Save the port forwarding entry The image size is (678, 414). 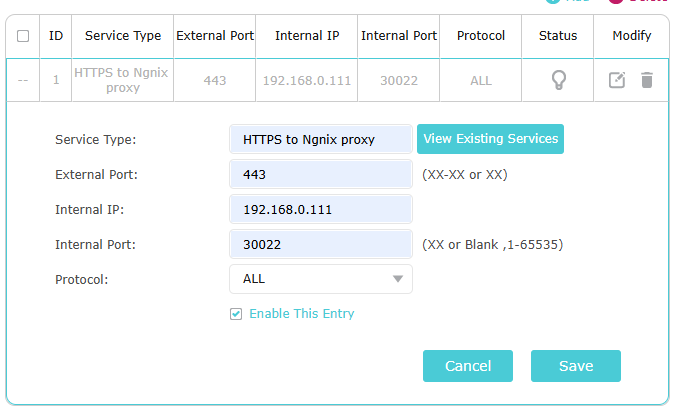(x=576, y=366)
